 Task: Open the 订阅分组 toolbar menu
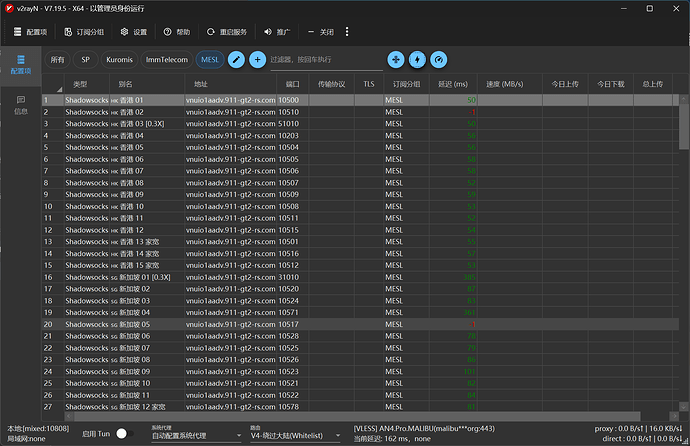coord(84,32)
